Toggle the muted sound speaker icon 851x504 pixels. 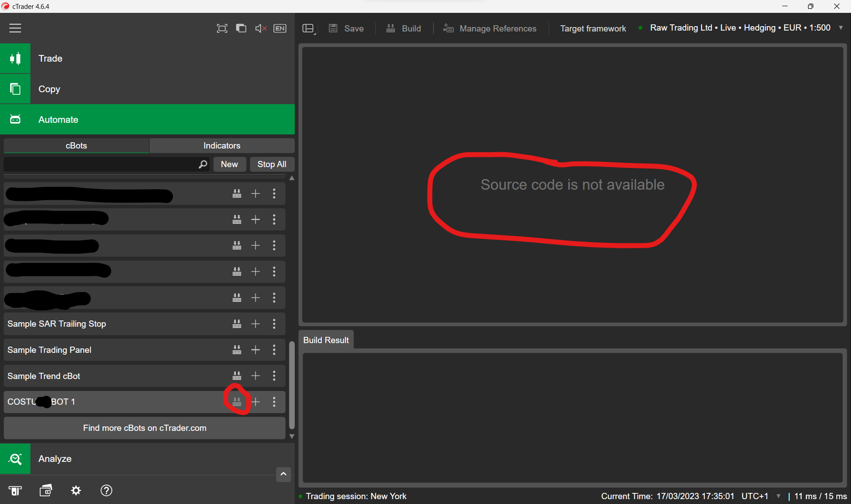[x=261, y=28]
